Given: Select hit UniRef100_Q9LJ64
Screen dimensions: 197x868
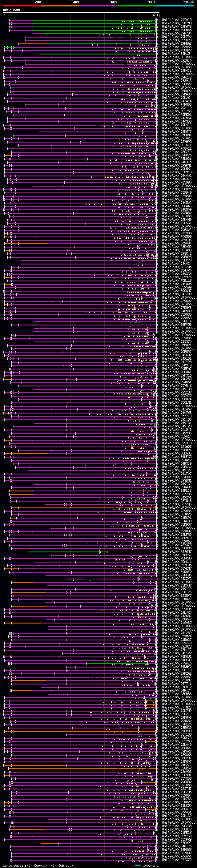Looking at the screenshot, I should pos(177,98).
